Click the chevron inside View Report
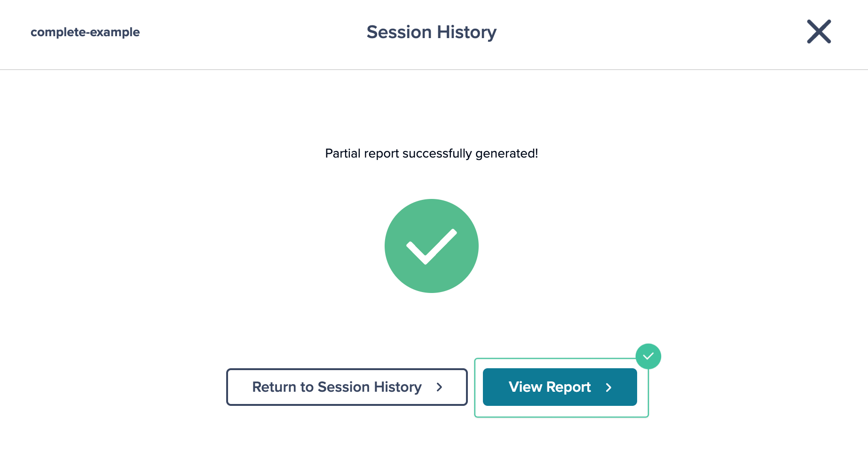Viewport: 868px width, 459px height. pyautogui.click(x=609, y=388)
